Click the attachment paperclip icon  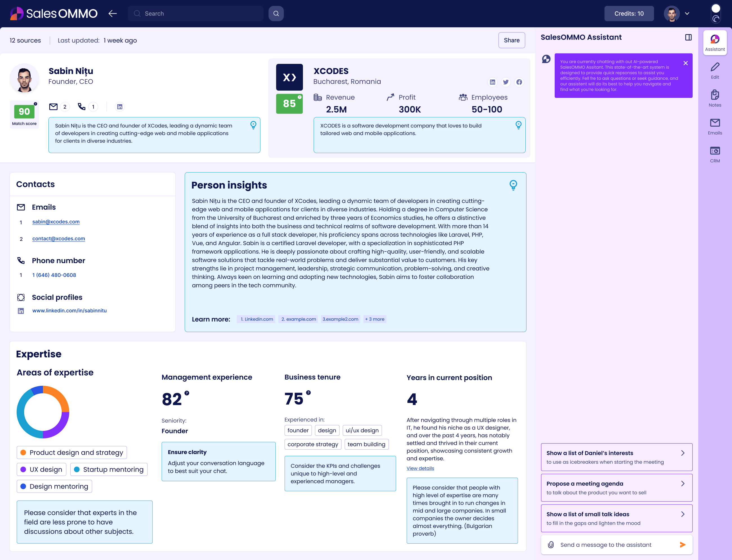pyautogui.click(x=551, y=545)
